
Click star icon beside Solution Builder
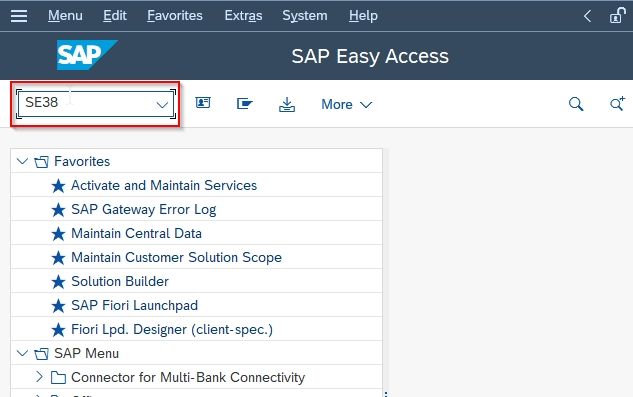click(x=58, y=282)
